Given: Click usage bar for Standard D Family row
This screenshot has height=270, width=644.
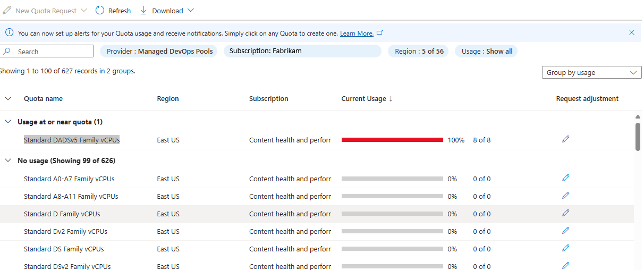Looking at the screenshot, I should 392,214.
